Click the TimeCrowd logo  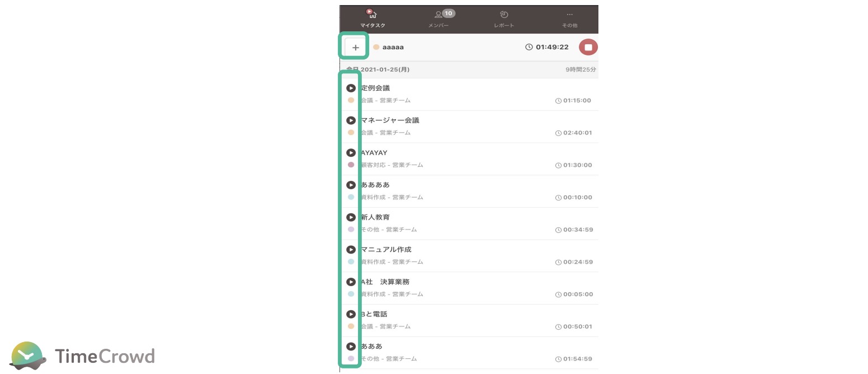pyautogui.click(x=82, y=356)
